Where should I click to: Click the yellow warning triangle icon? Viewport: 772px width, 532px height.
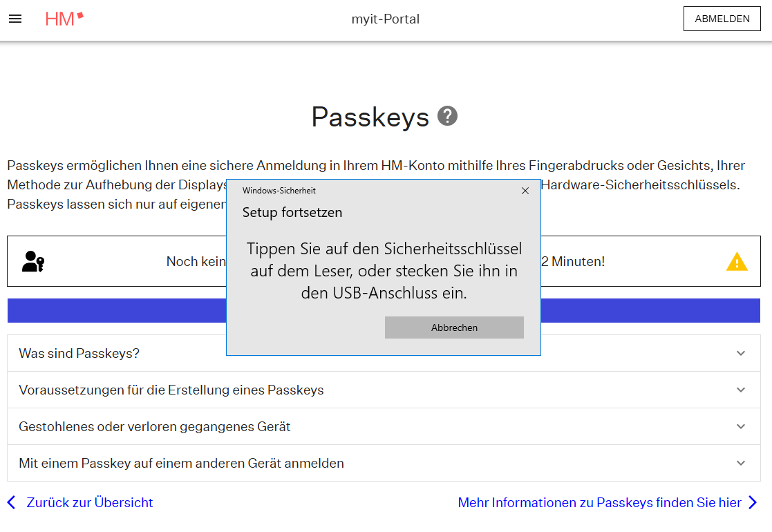click(x=737, y=262)
